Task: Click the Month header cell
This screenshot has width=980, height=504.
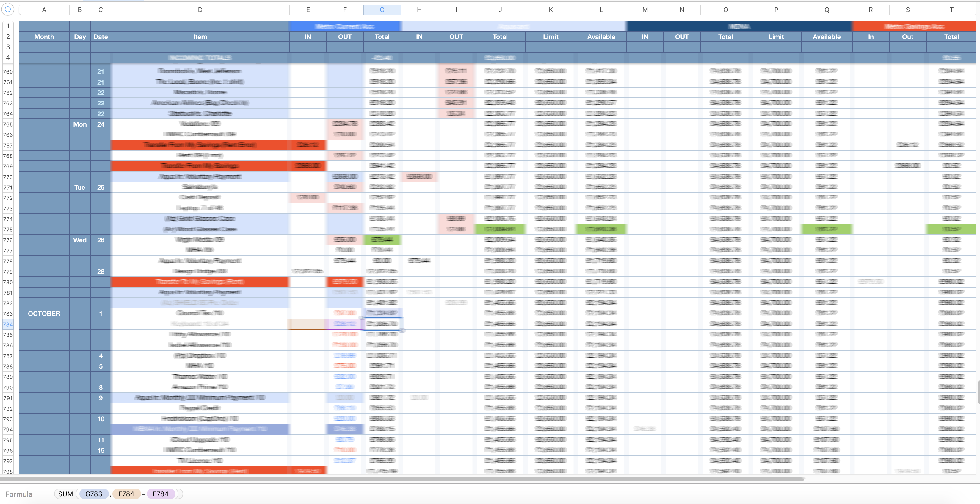Action: (44, 37)
